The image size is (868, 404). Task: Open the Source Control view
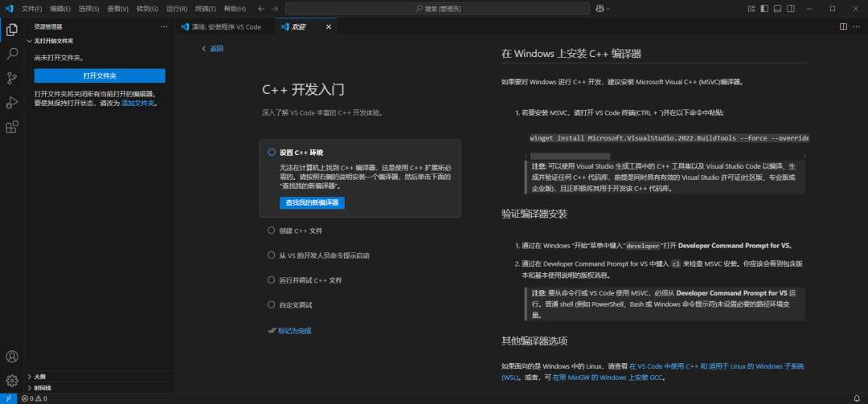point(11,79)
